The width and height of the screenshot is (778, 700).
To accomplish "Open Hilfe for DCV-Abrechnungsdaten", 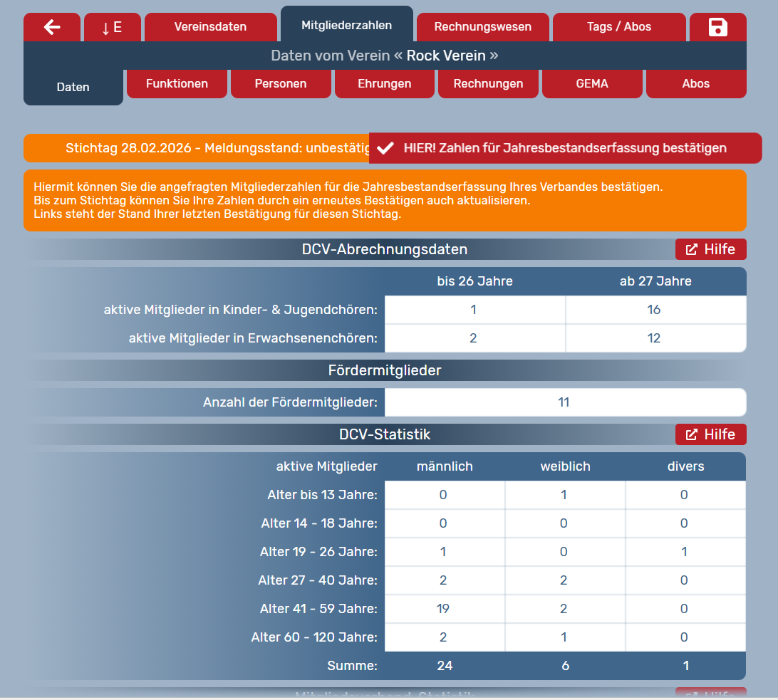I will 710,249.
